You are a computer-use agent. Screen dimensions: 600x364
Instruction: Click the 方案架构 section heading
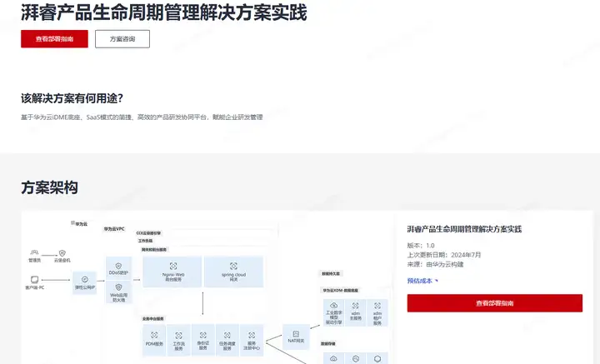pyautogui.click(x=49, y=187)
